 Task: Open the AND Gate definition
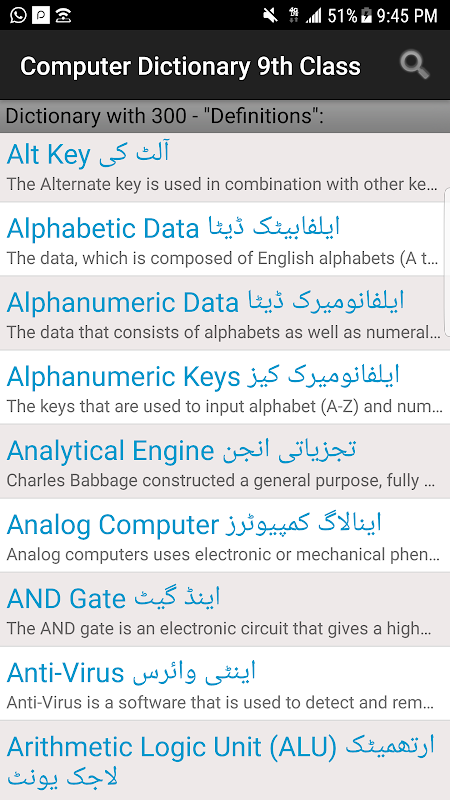click(x=225, y=610)
